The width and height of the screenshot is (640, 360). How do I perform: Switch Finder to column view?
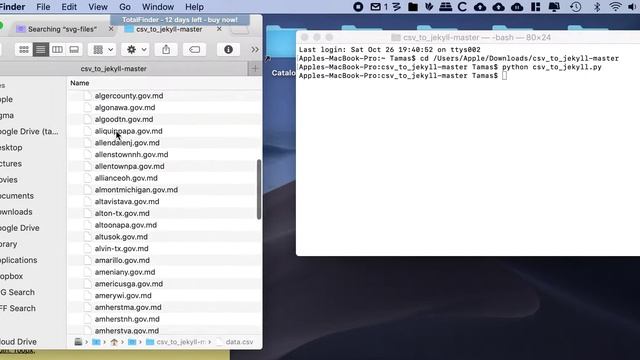point(57,50)
